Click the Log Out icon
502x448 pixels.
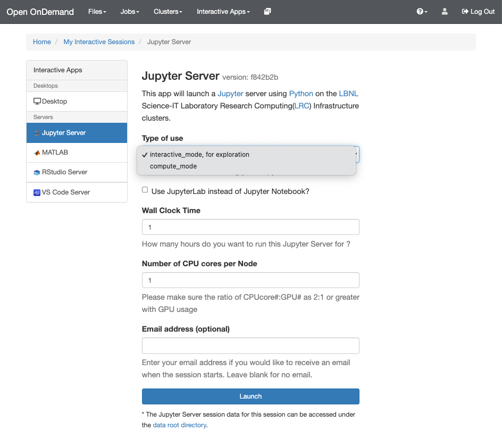pos(466,11)
